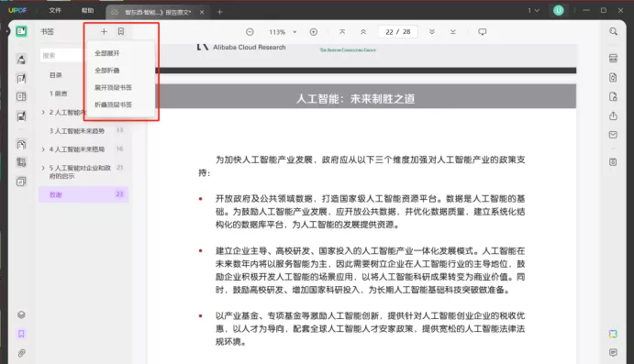
Task: Jump to the last page arrow
Action: [453, 32]
